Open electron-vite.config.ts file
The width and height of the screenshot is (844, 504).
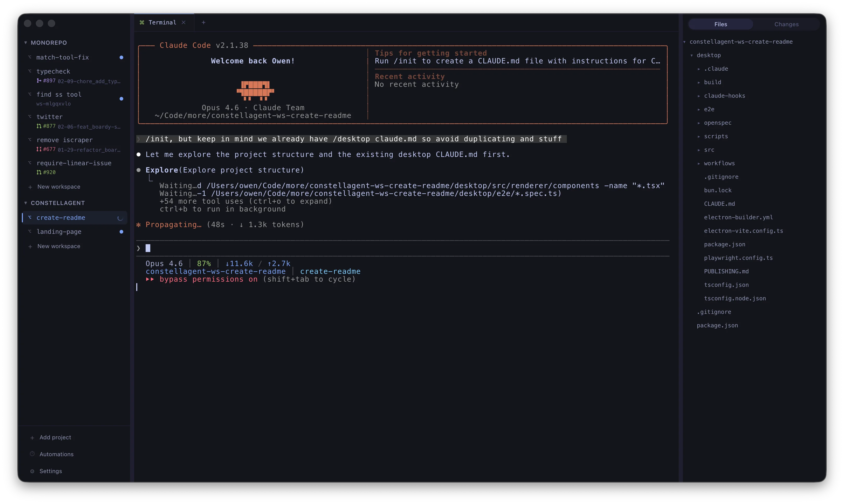click(743, 231)
